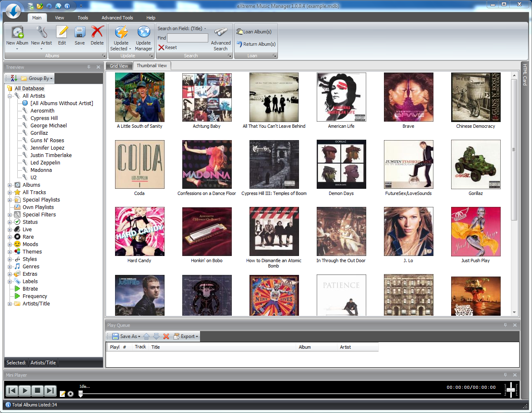The height and width of the screenshot is (413, 532).
Task: Pin the Play Queue panel
Action: pos(505,325)
